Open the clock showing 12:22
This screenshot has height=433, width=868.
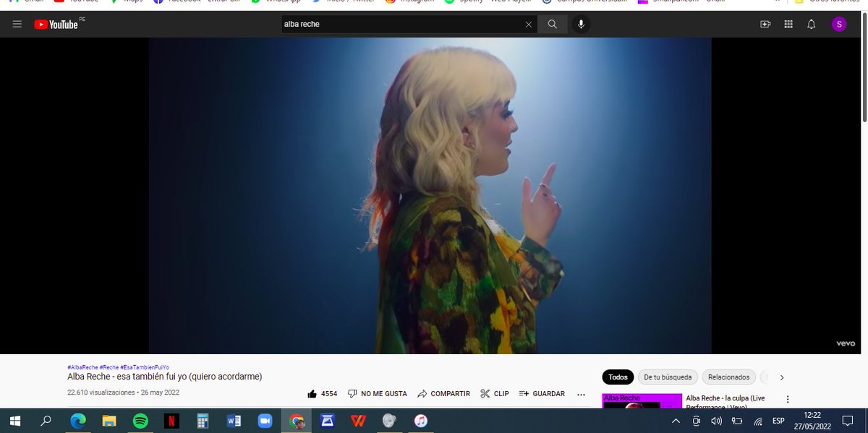coord(812,421)
